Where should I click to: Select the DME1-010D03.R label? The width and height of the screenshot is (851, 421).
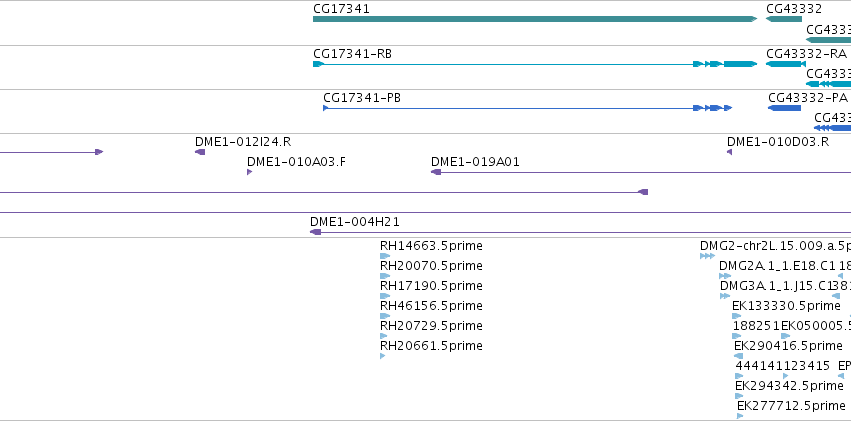[x=778, y=142]
